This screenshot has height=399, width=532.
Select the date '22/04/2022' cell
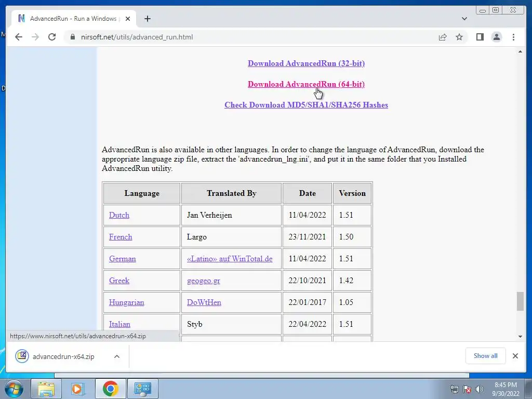click(x=307, y=324)
